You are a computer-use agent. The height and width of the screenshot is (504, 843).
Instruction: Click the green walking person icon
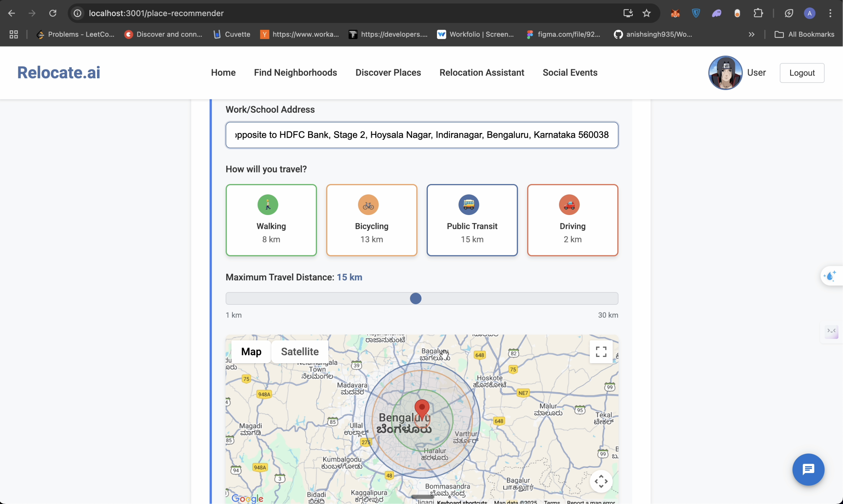coord(268,205)
